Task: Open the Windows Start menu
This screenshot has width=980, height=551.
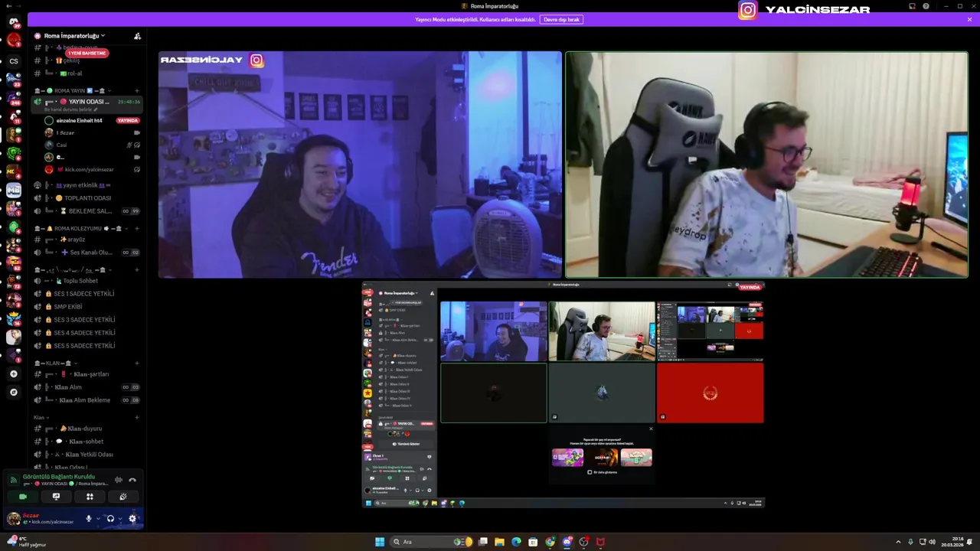Action: [380, 542]
